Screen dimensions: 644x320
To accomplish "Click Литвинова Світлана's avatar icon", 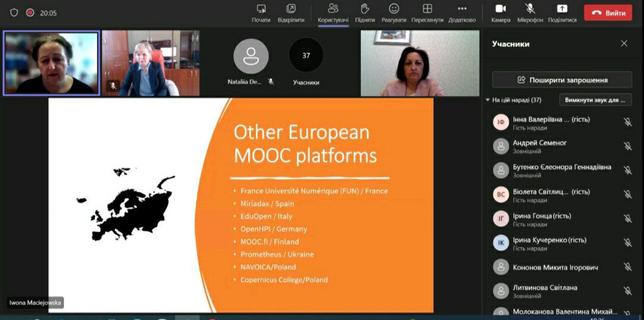I will (501, 291).
